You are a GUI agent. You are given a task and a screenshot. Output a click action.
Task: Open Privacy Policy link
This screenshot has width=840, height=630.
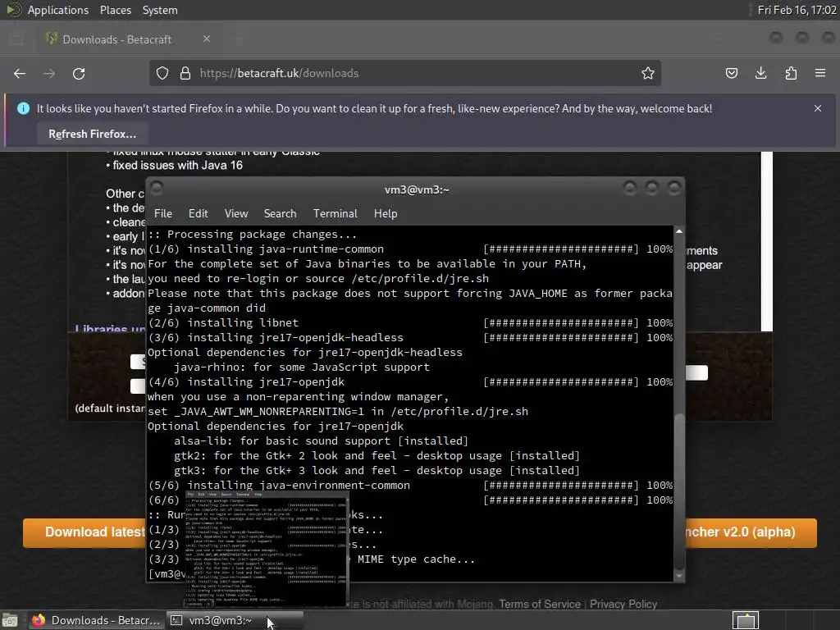[623, 605]
